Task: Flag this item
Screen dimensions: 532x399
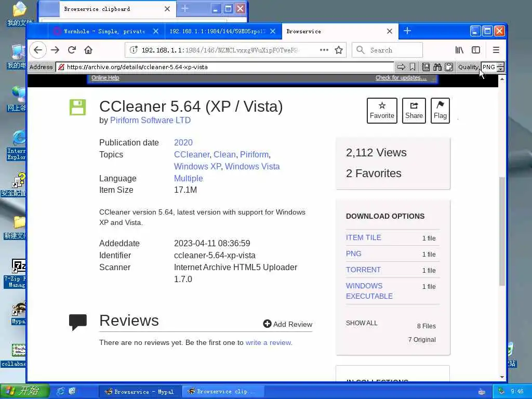Action: pyautogui.click(x=440, y=111)
